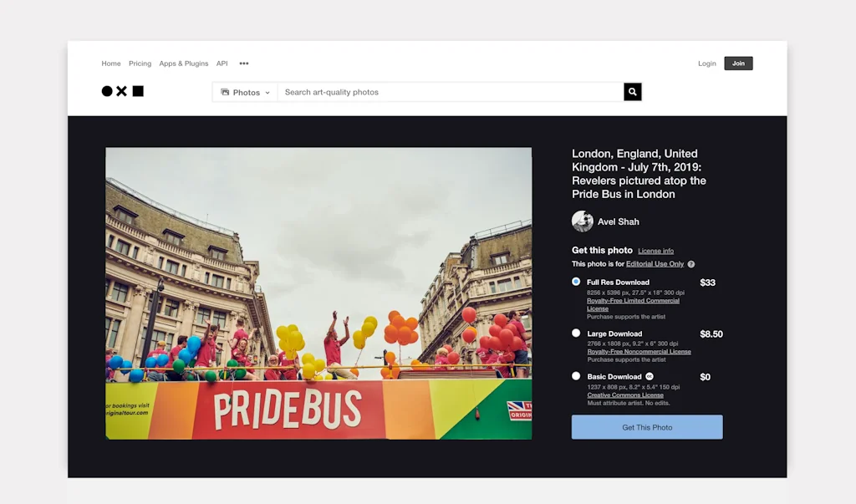Image resolution: width=856 pixels, height=504 pixels.
Task: Click the Creative Commons badge icon
Action: (x=648, y=377)
